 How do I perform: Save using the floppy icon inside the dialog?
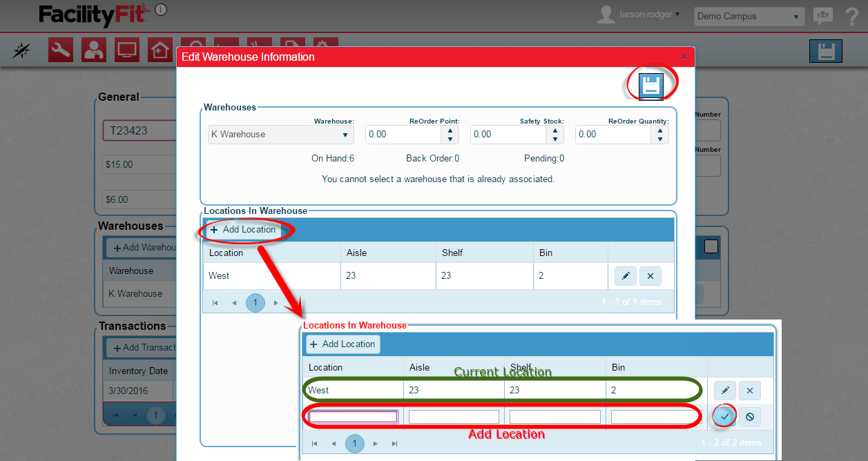point(650,86)
